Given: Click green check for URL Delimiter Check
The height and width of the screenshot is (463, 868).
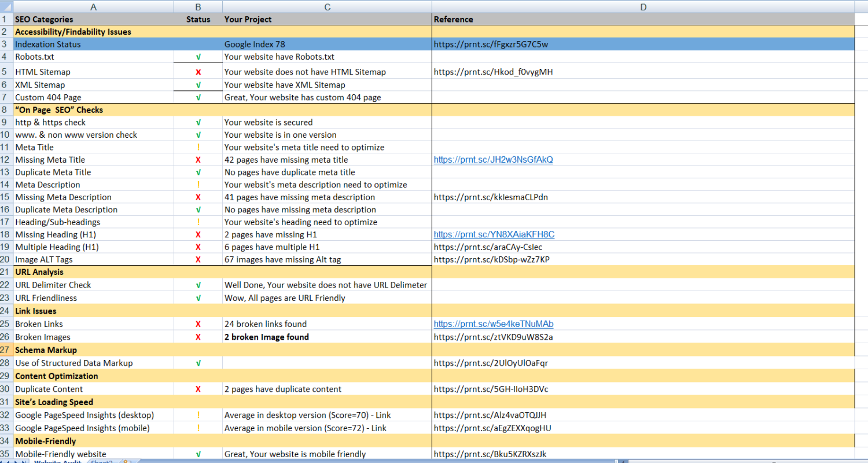Looking at the screenshot, I should tap(198, 285).
